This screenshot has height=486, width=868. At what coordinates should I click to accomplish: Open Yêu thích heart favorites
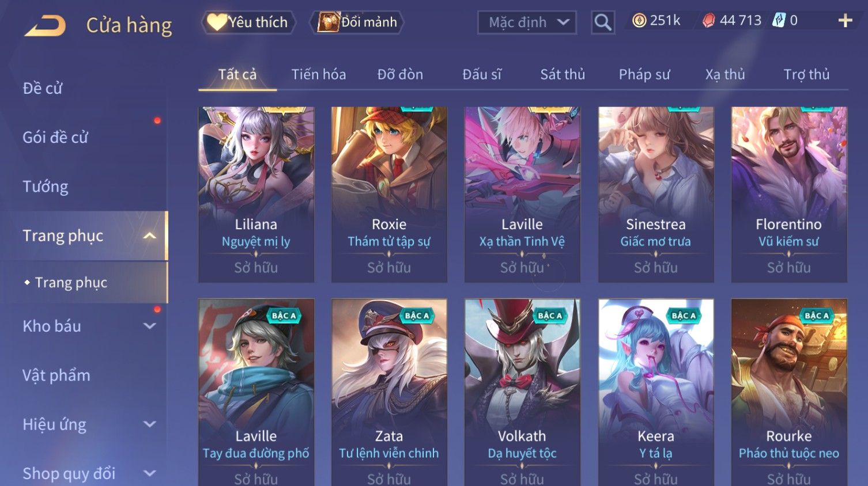point(248,22)
